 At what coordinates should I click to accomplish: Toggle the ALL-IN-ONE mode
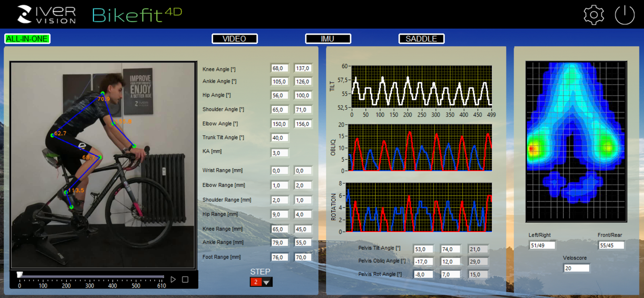27,38
